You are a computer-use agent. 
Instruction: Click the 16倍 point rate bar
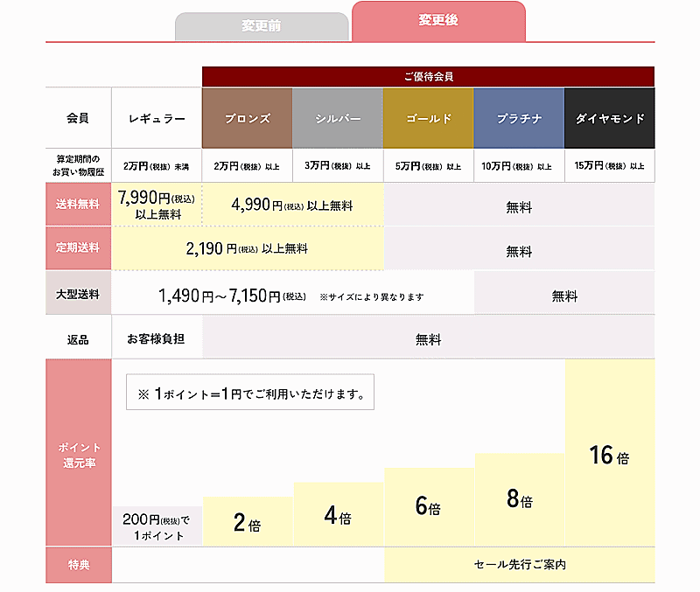(x=609, y=455)
